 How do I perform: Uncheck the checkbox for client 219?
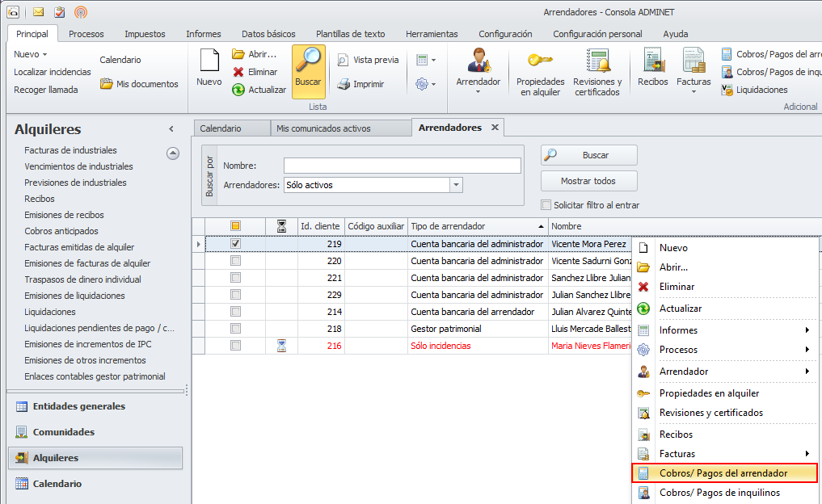click(x=235, y=243)
